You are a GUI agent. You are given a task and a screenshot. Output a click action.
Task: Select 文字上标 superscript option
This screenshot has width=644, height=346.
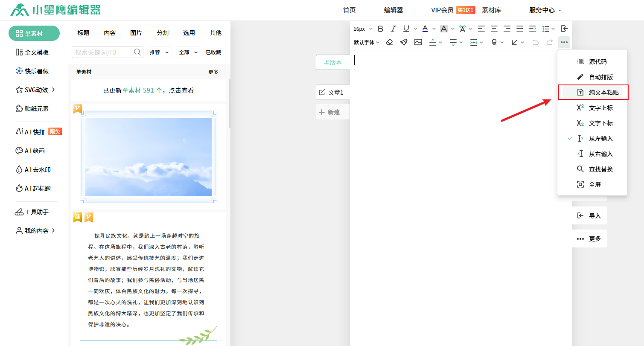click(x=592, y=108)
